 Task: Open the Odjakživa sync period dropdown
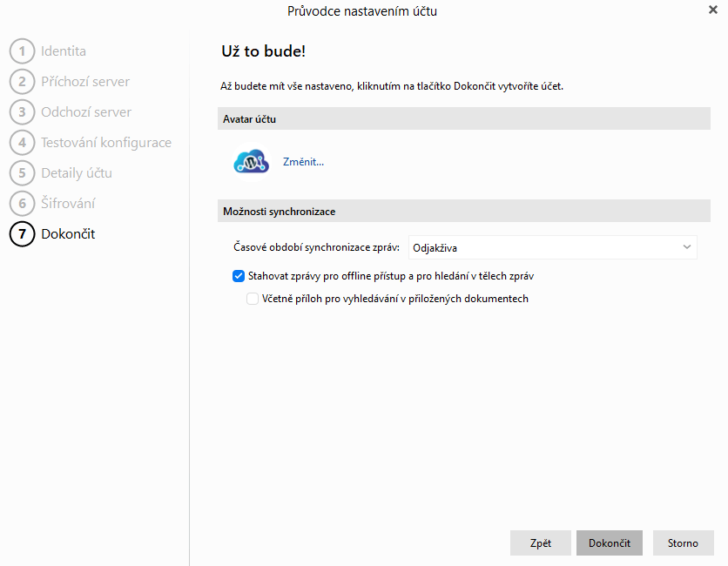(x=552, y=247)
